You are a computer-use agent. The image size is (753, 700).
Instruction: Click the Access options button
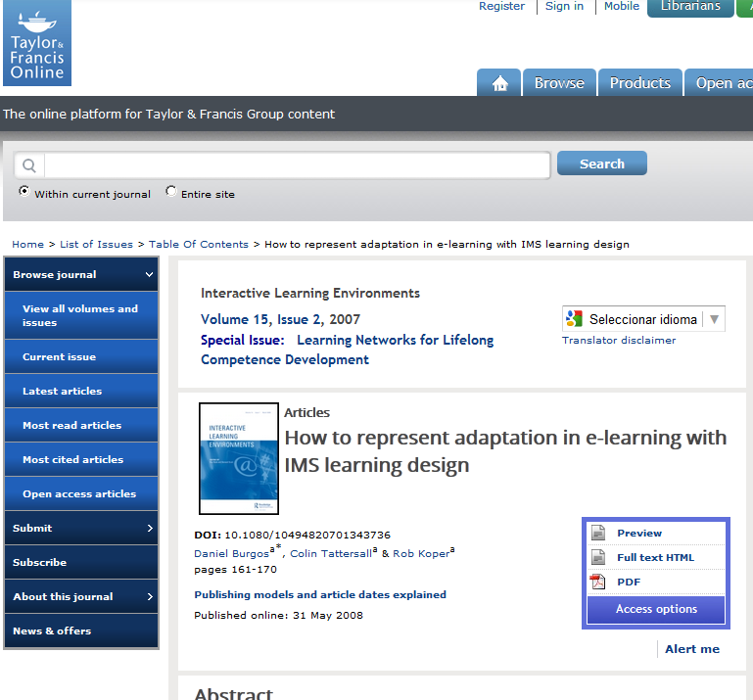click(656, 609)
